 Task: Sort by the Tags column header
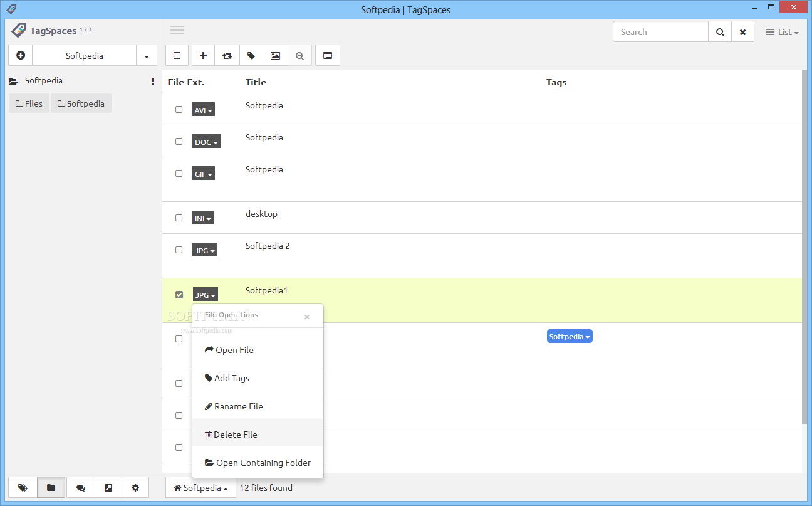click(556, 82)
